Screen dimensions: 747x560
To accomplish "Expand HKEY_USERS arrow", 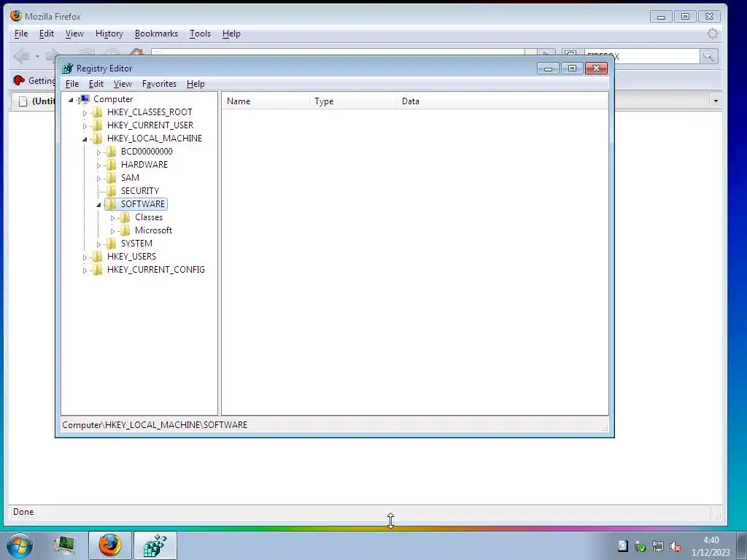I will tap(85, 257).
